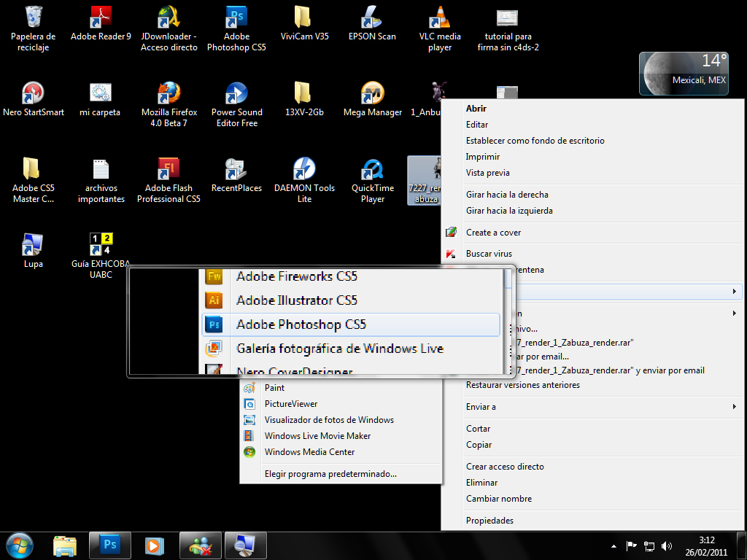The height and width of the screenshot is (560, 747).
Task: Select archivos importantes text file
Action: point(101,181)
